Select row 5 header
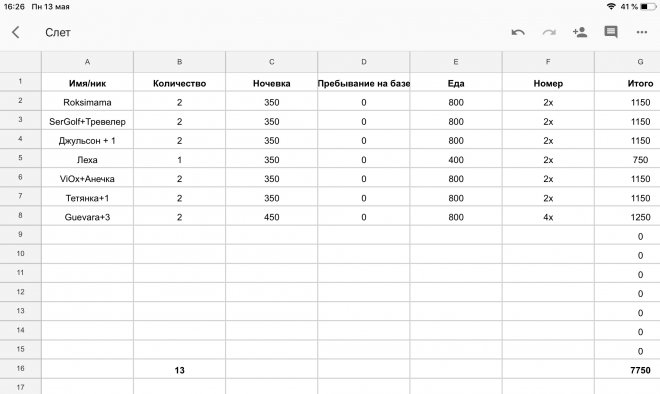Screen dimensions: 660x394 (20, 158)
